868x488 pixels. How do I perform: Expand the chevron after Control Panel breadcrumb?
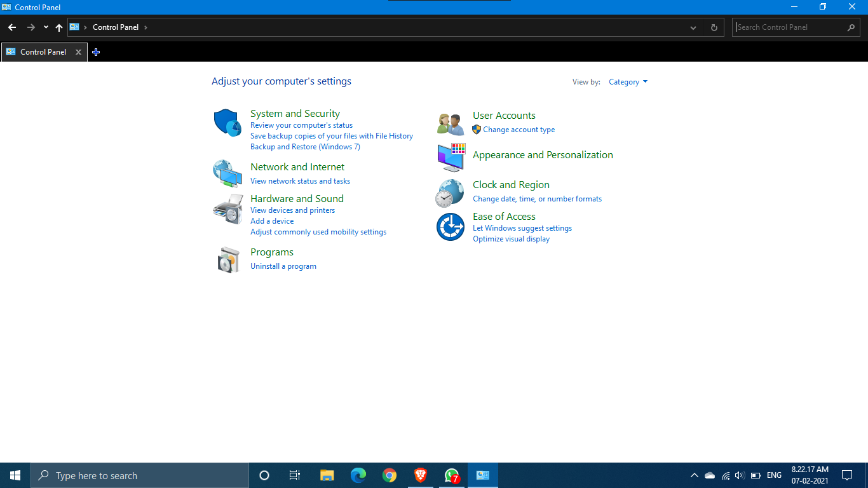(x=146, y=27)
